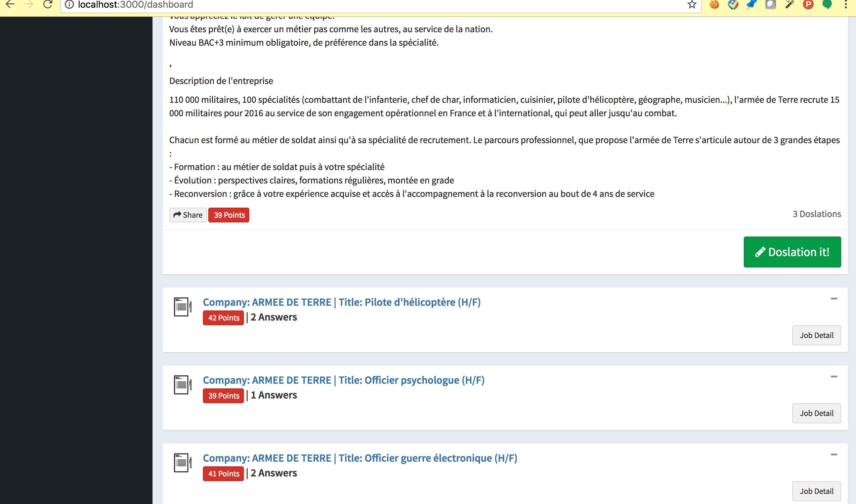
Task: Collapse the Officier psychologue job card
Action: (833, 377)
